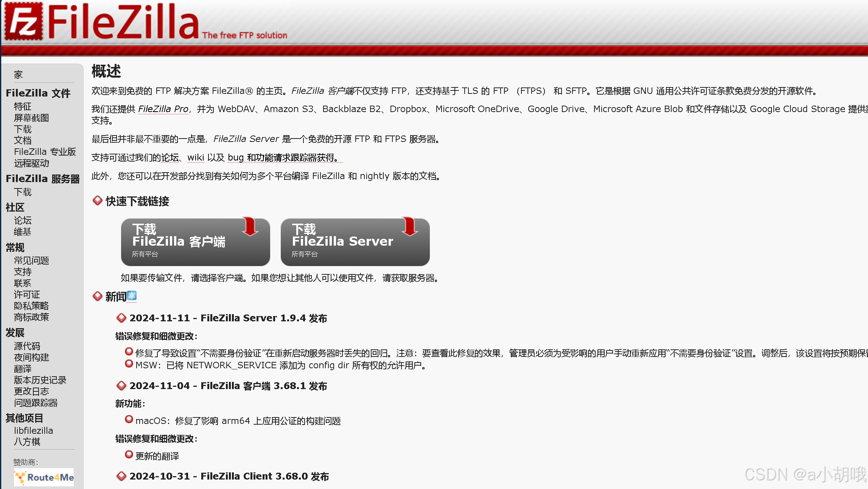Screen dimensions: 868x489
Task: Click diamond icon beside Server 1.9.4 news
Action: (121, 318)
